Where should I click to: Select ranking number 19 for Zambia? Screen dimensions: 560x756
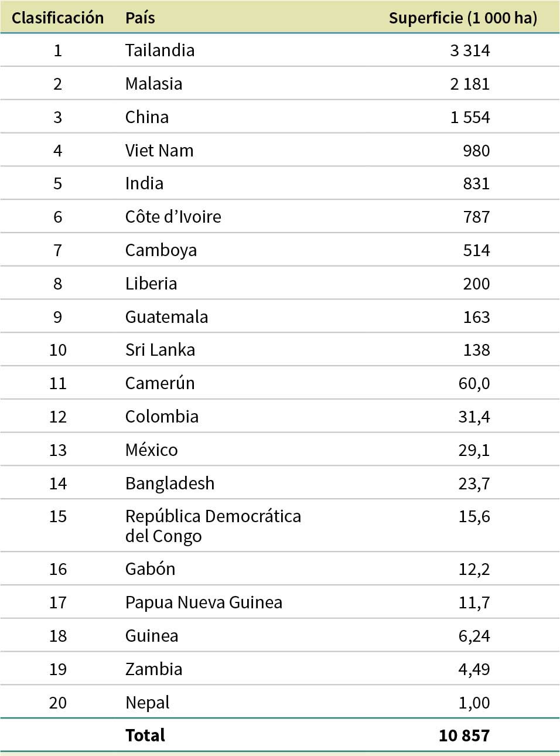tap(58, 669)
